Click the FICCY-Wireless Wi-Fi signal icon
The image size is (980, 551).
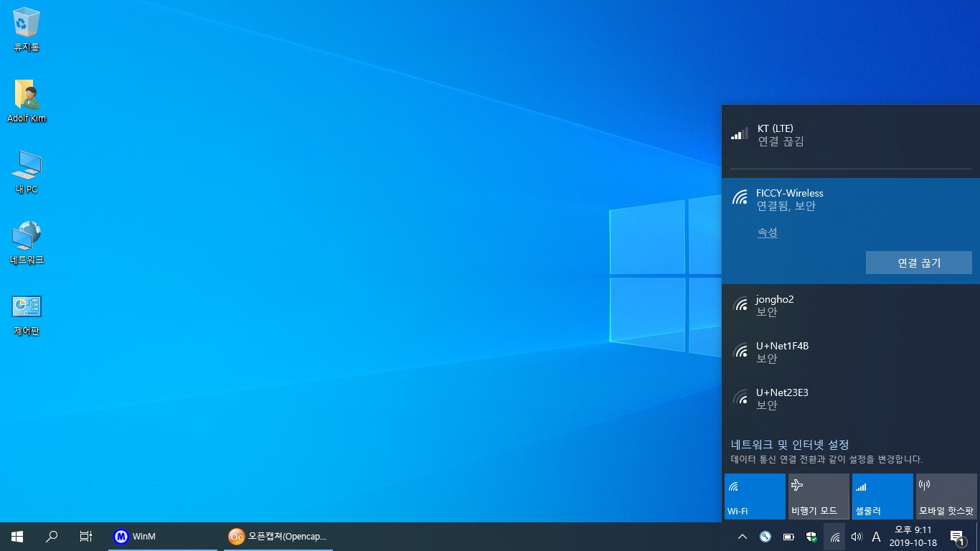click(x=740, y=198)
